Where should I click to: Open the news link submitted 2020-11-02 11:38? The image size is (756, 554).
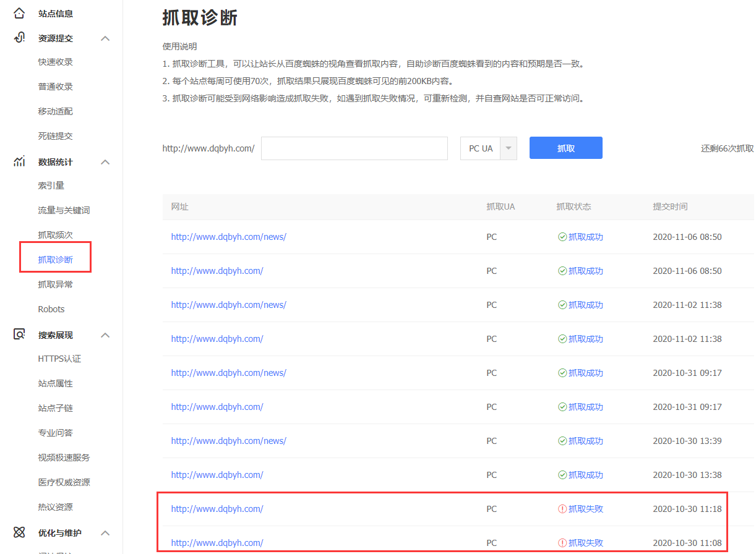229,305
